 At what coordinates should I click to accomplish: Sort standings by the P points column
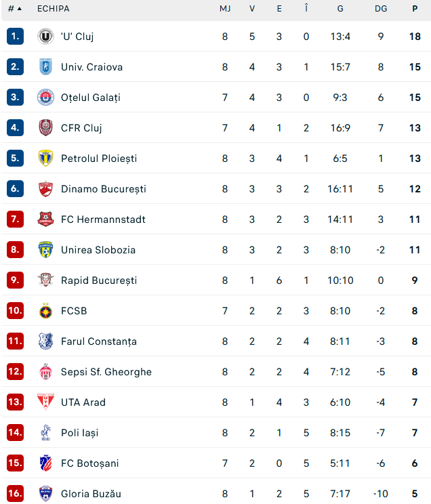(x=415, y=9)
